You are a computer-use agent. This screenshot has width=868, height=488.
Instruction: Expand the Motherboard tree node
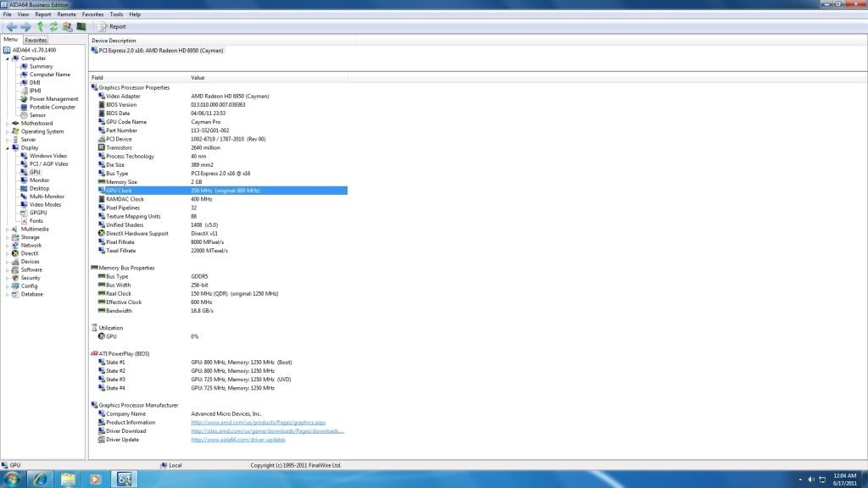pos(8,124)
